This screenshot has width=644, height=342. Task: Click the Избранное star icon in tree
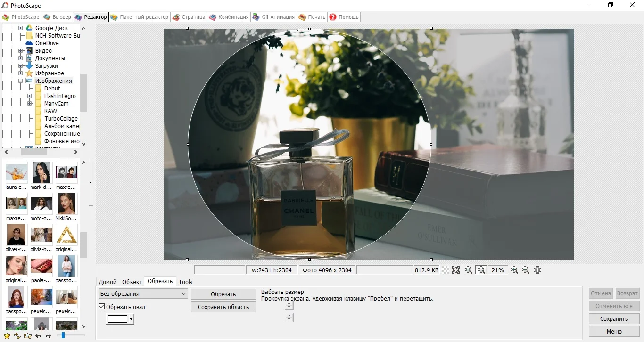click(29, 73)
